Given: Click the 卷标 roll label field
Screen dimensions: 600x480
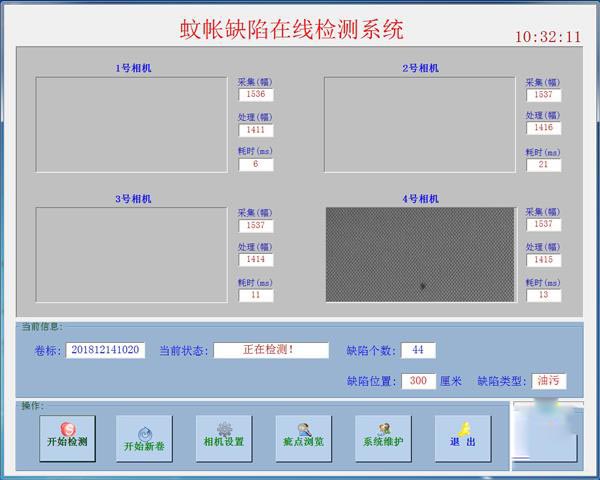Looking at the screenshot, I should click(x=105, y=350).
